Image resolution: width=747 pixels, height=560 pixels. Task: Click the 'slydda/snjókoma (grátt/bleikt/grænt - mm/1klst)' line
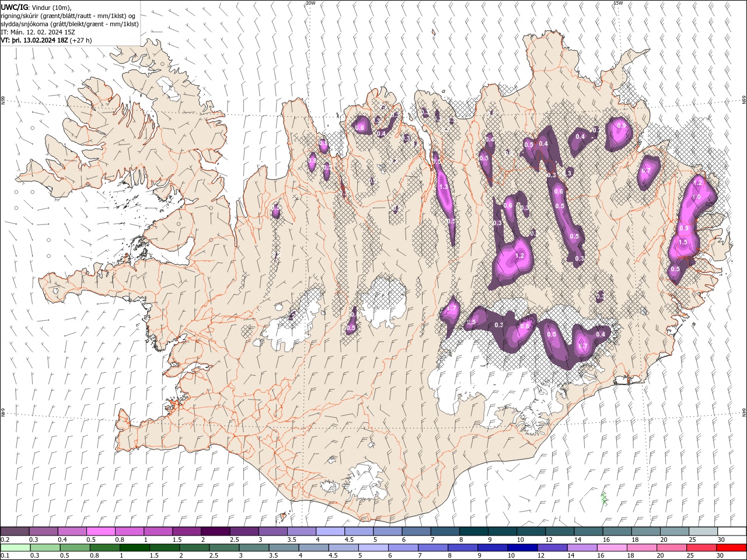point(69,24)
